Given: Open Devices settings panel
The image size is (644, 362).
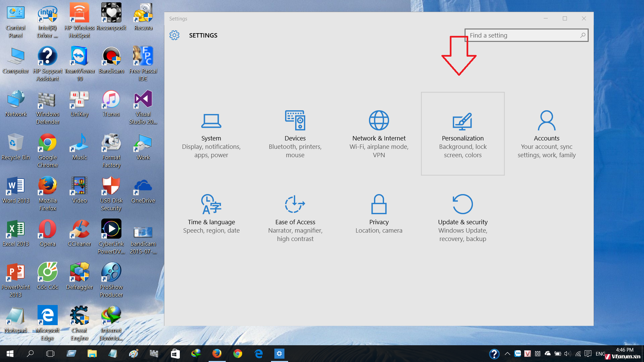Looking at the screenshot, I should tap(295, 133).
